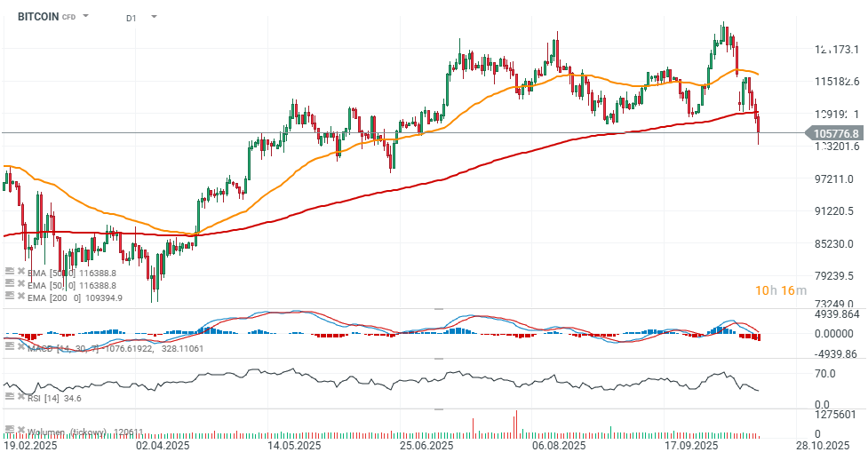868x460 pixels.
Task: Click the resize handle above the RSI pane
Action: pos(437,359)
